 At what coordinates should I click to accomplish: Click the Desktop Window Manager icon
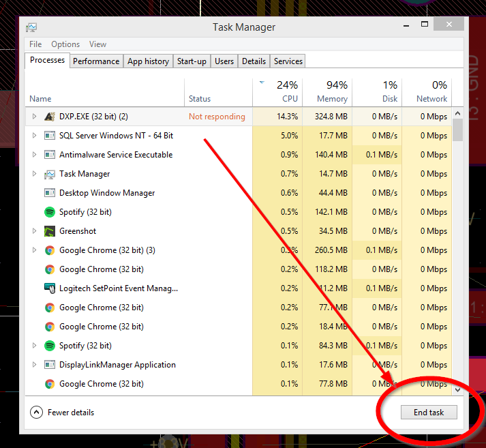coord(50,193)
